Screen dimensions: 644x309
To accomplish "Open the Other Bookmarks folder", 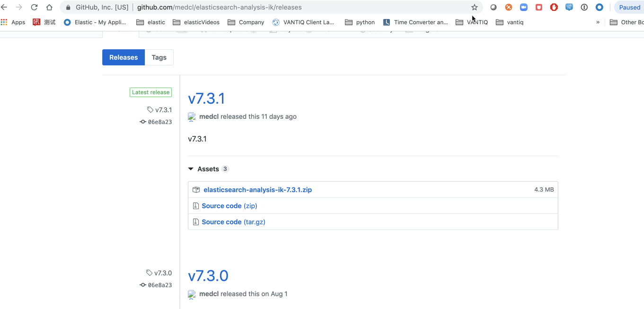I will pyautogui.click(x=626, y=22).
